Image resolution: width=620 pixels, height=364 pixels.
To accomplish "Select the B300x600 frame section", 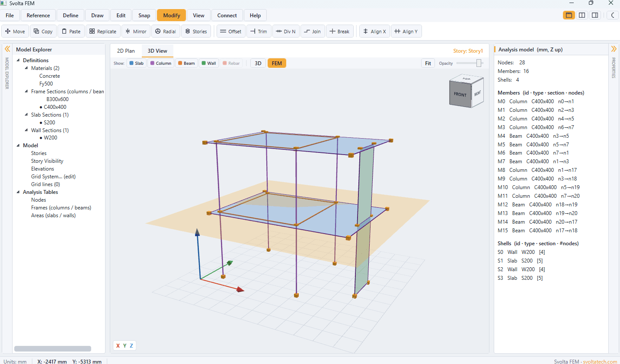I will pyautogui.click(x=58, y=99).
